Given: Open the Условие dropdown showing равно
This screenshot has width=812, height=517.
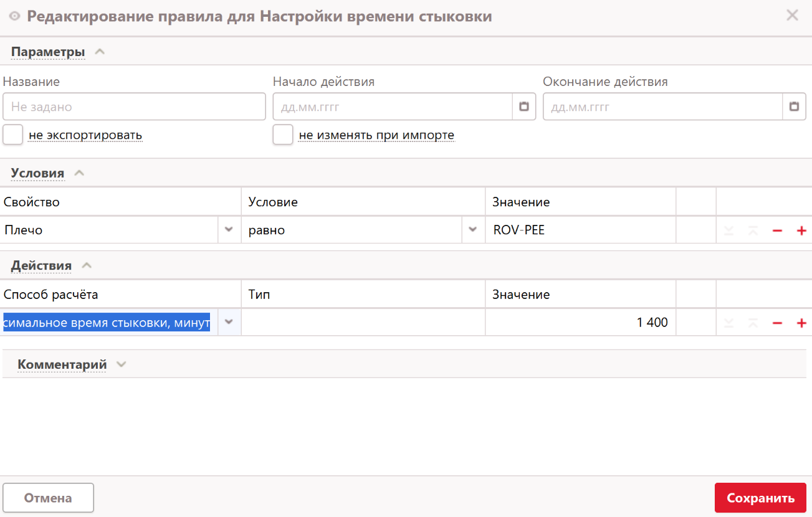Looking at the screenshot, I should (473, 230).
